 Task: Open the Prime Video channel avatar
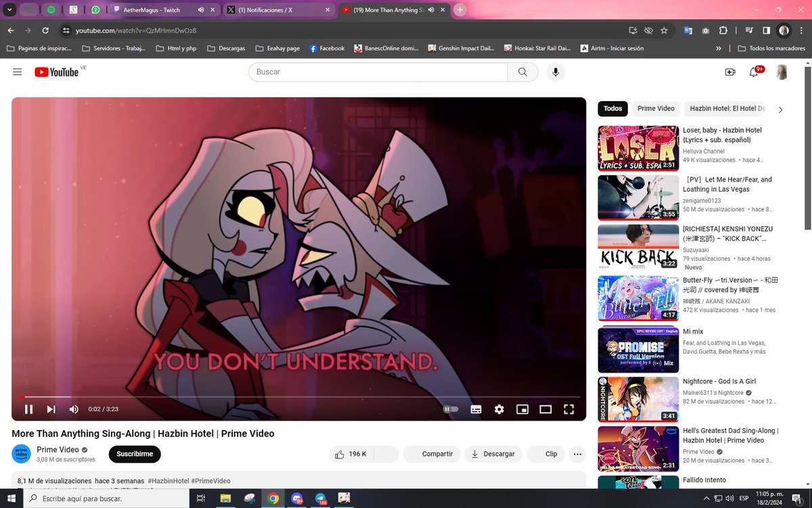click(x=21, y=454)
